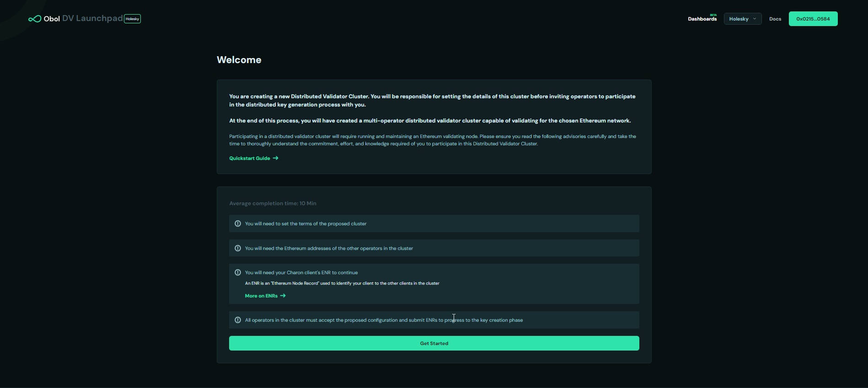
Task: Click the Obol infinity logo icon
Action: 35,19
